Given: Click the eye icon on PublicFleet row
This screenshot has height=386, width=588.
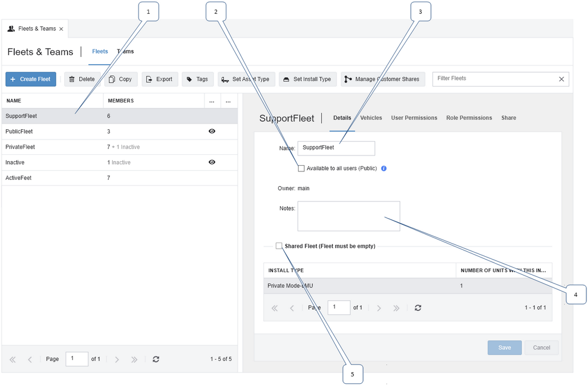Looking at the screenshot, I should tap(212, 131).
